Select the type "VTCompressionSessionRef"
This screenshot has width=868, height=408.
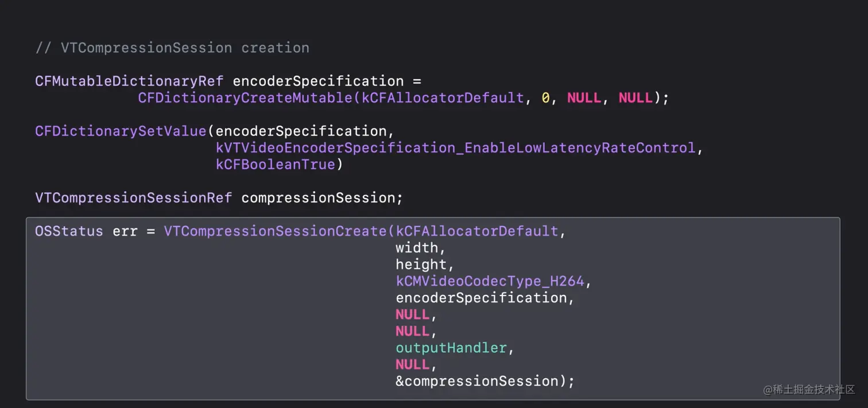pos(134,198)
